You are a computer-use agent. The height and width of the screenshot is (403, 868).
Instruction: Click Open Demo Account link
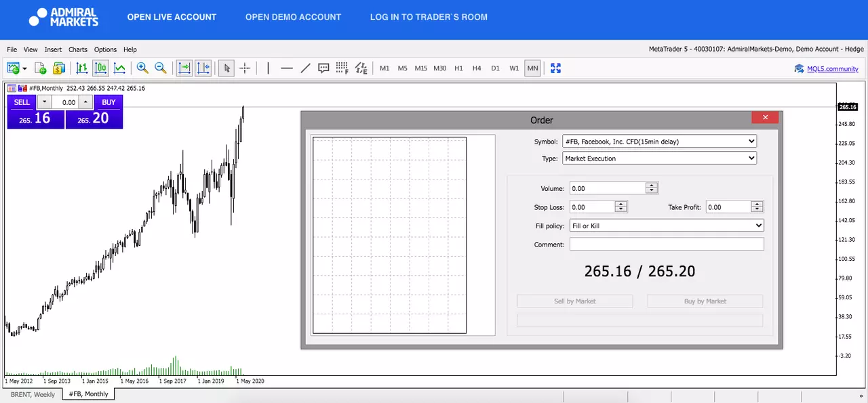tap(293, 17)
